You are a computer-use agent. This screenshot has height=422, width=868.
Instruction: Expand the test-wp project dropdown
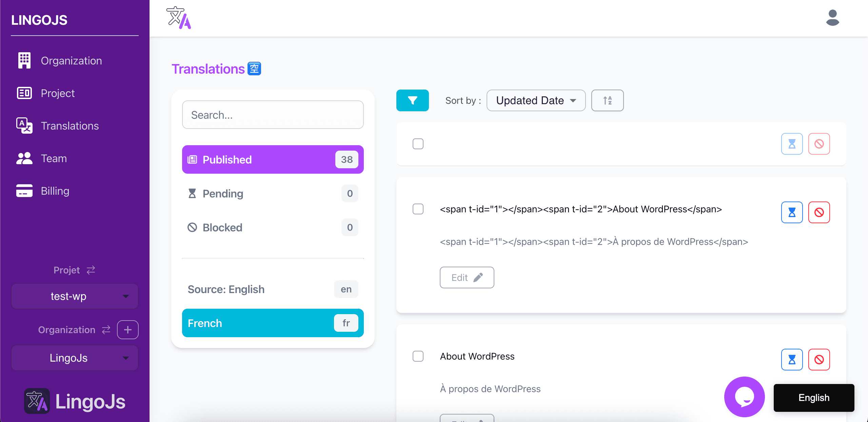point(75,296)
